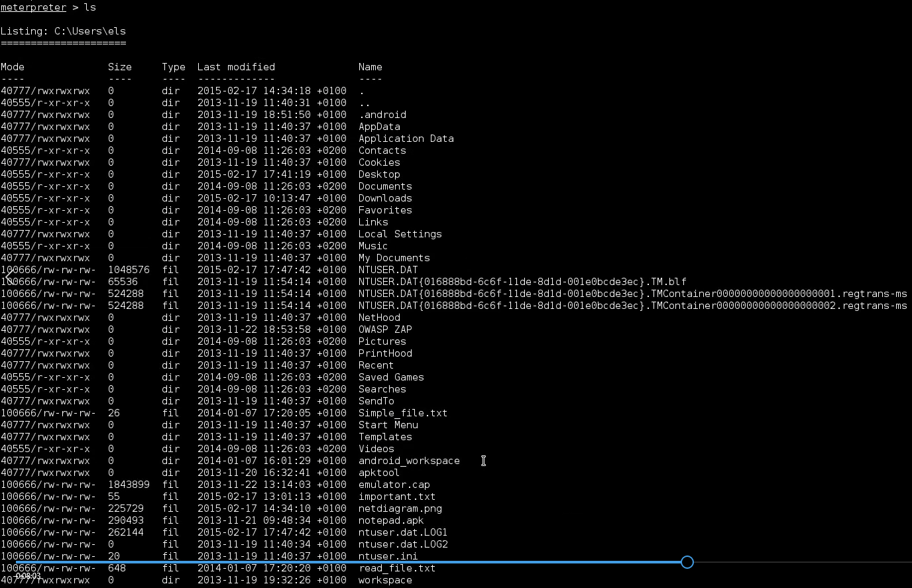Click the timestamp 2013-11-21 09:48:34
The width and height of the screenshot is (912, 588).
pyautogui.click(x=254, y=520)
